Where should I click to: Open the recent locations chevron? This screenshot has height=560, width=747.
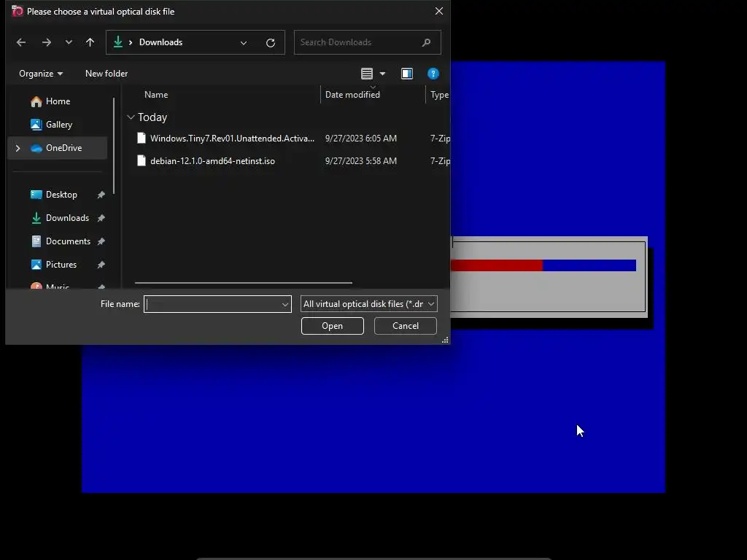pos(69,42)
